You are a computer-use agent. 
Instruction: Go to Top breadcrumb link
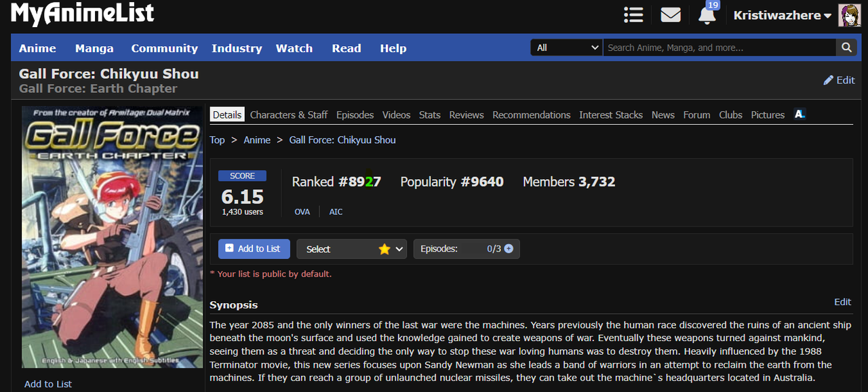pos(217,140)
